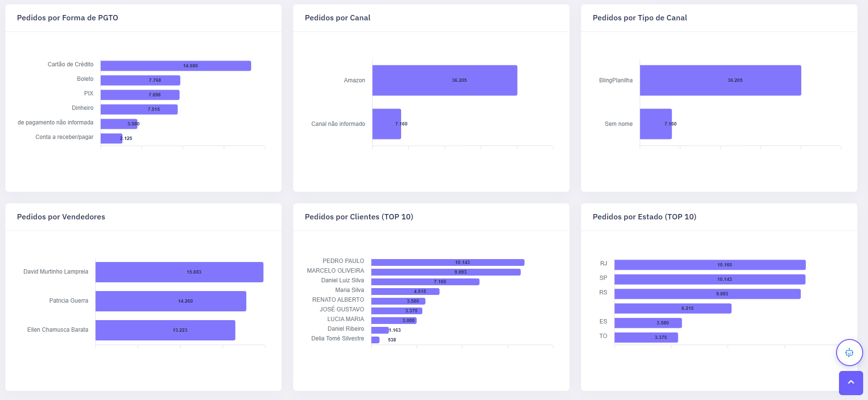Select the SP state bar
The width and height of the screenshot is (868, 400).
pyautogui.click(x=709, y=279)
